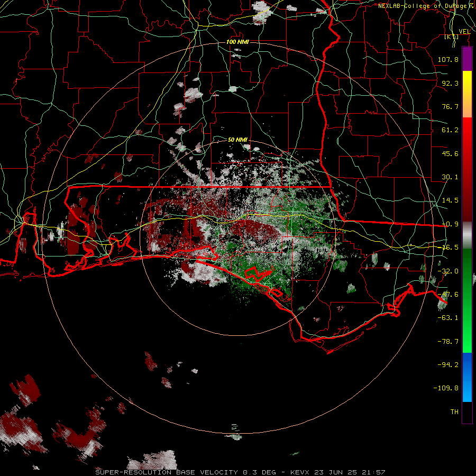Click the purple segment of the color bar
The height and width of the screenshot is (476, 476).
pos(467,59)
